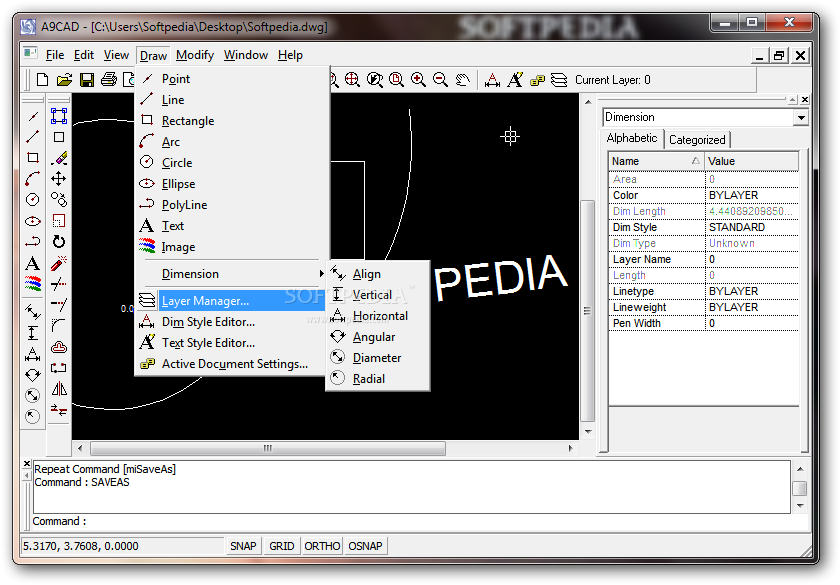This screenshot has height=585, width=840.
Task: Click the horizontal scrollbar thumb under canvas
Action: click(x=268, y=448)
